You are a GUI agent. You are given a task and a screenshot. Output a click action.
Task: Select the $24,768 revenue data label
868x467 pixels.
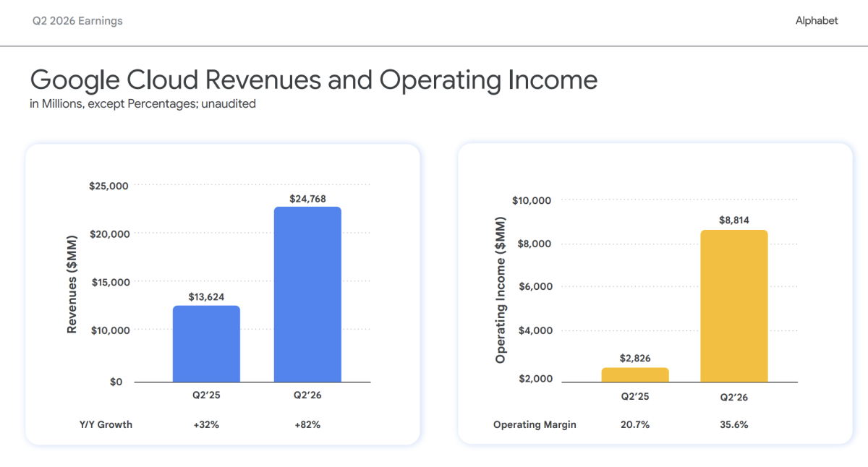(307, 199)
